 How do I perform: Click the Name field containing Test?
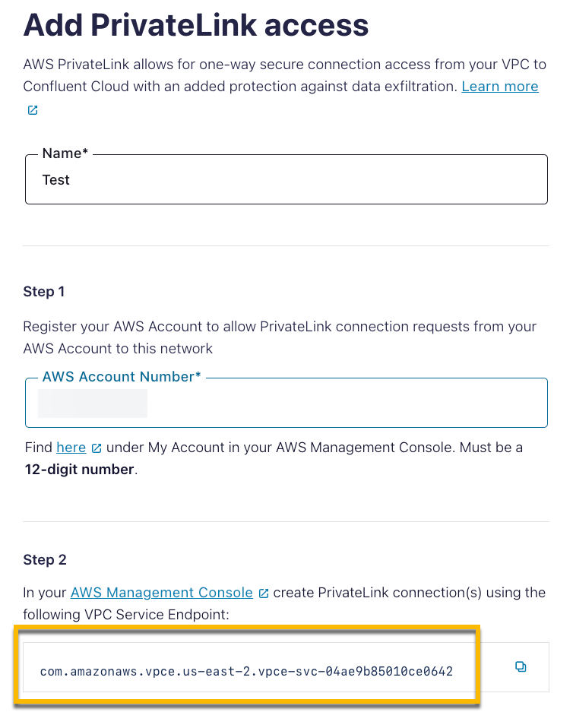(286, 180)
